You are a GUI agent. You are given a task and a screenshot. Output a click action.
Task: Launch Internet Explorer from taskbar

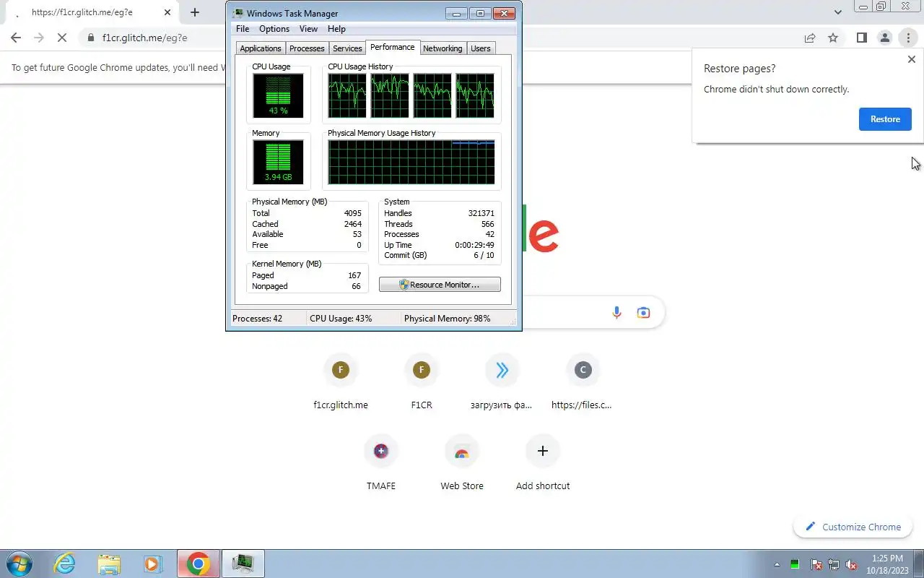point(65,564)
